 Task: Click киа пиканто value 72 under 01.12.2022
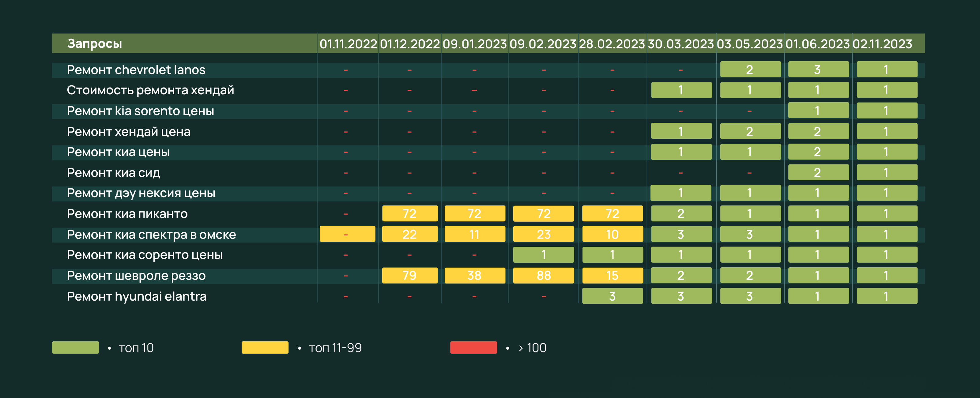click(x=410, y=213)
